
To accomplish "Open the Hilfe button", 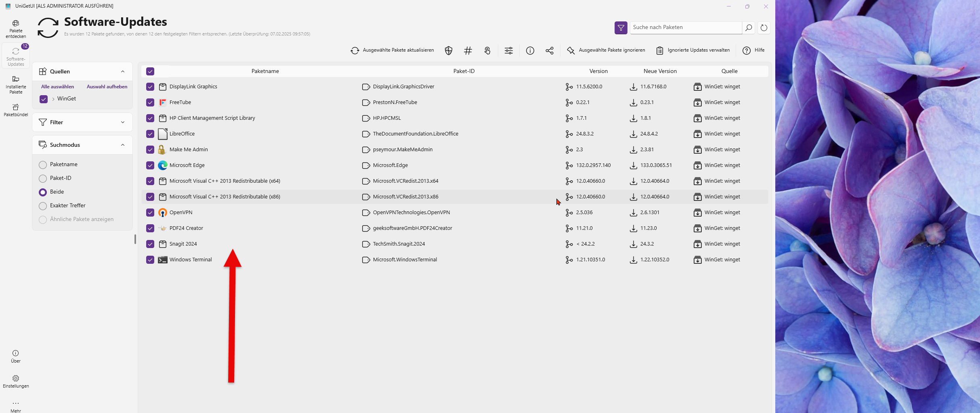I will point(753,50).
